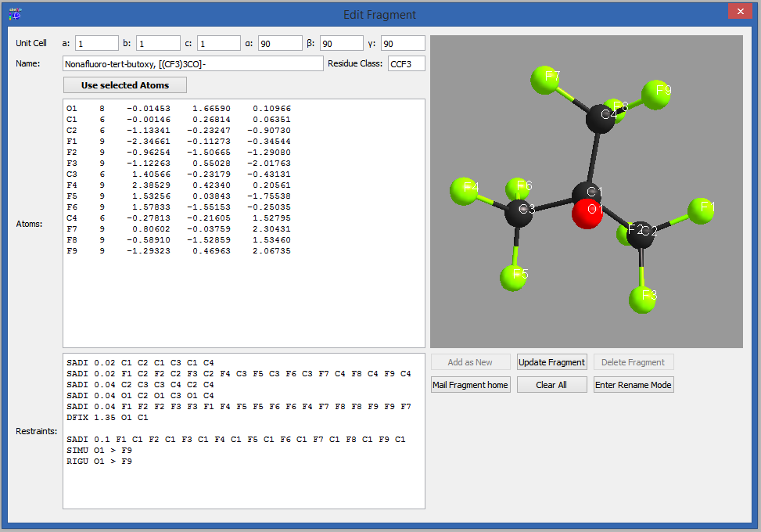Click the C3 carbon atom in the model
Screen dimensions: 761x532
(x=519, y=213)
